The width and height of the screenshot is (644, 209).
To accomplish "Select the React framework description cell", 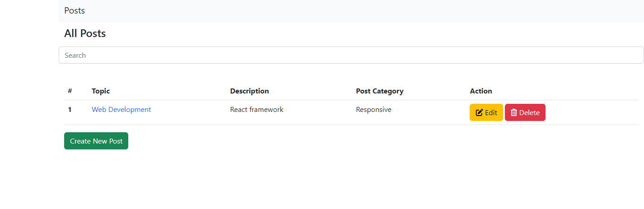I will coord(257,110).
